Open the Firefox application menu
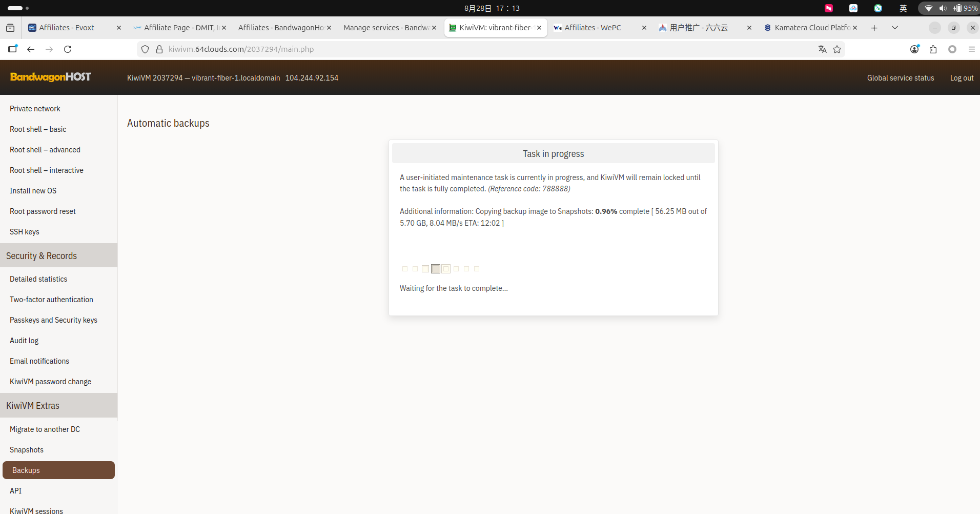980x514 pixels. [x=971, y=49]
